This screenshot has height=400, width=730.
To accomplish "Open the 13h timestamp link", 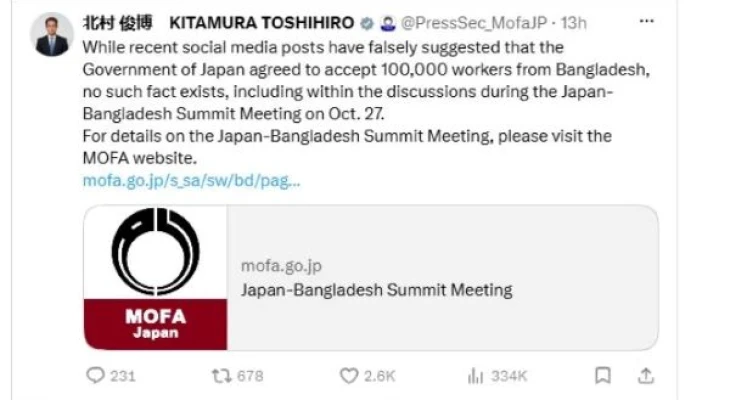I will (573, 23).
